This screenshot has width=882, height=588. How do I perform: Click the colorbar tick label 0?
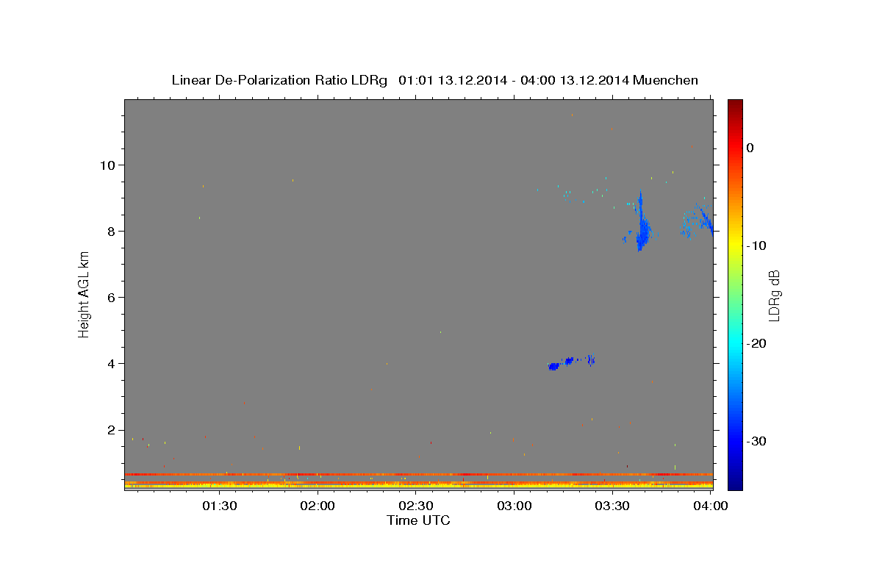pos(750,148)
